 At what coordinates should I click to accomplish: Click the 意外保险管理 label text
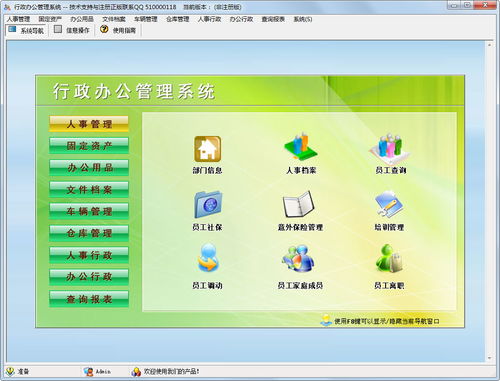[x=300, y=227]
